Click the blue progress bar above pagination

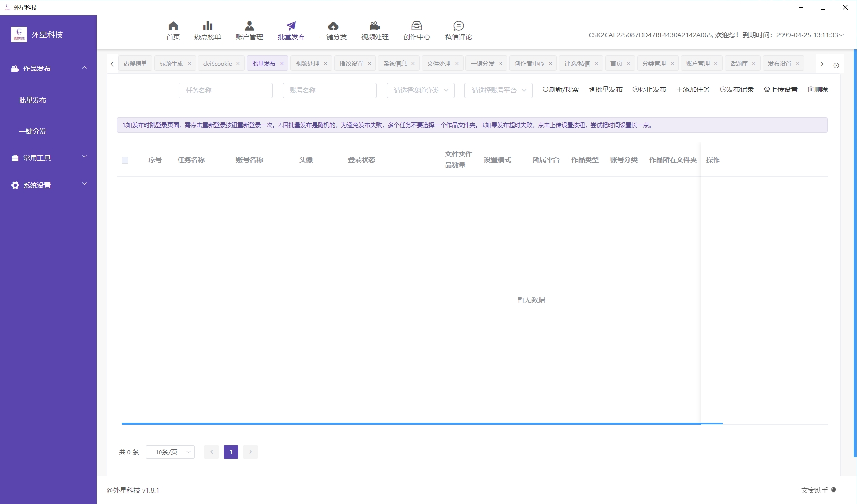click(422, 424)
